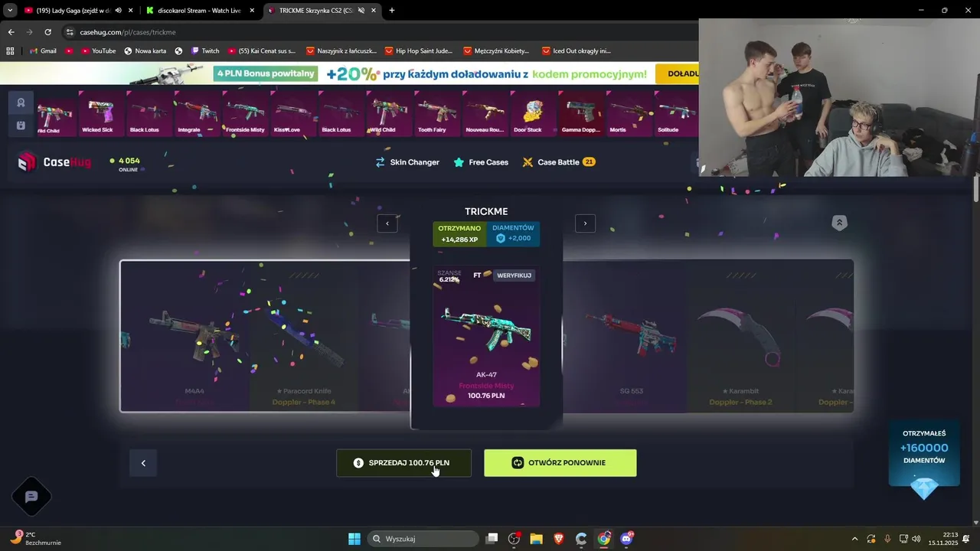This screenshot has height=551, width=980.
Task: Open weather widget showing 2°C
Action: click(36, 539)
